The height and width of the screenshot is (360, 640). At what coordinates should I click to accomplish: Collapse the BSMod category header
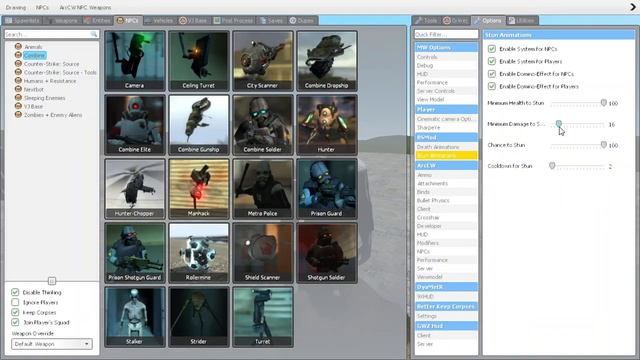click(x=446, y=138)
